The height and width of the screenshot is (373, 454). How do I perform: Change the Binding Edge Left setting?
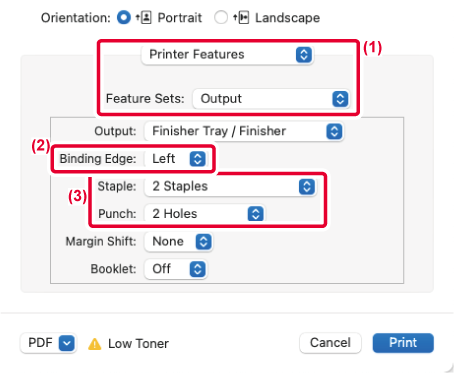[176, 159]
